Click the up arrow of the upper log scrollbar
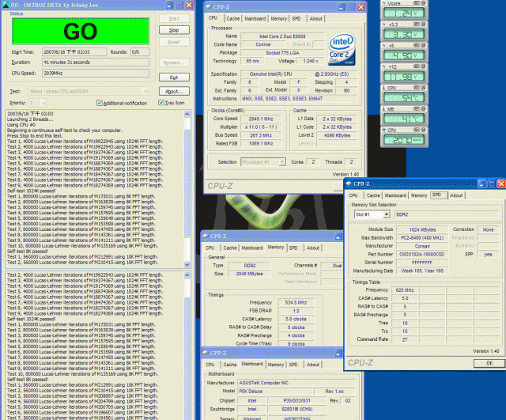 [187, 114]
